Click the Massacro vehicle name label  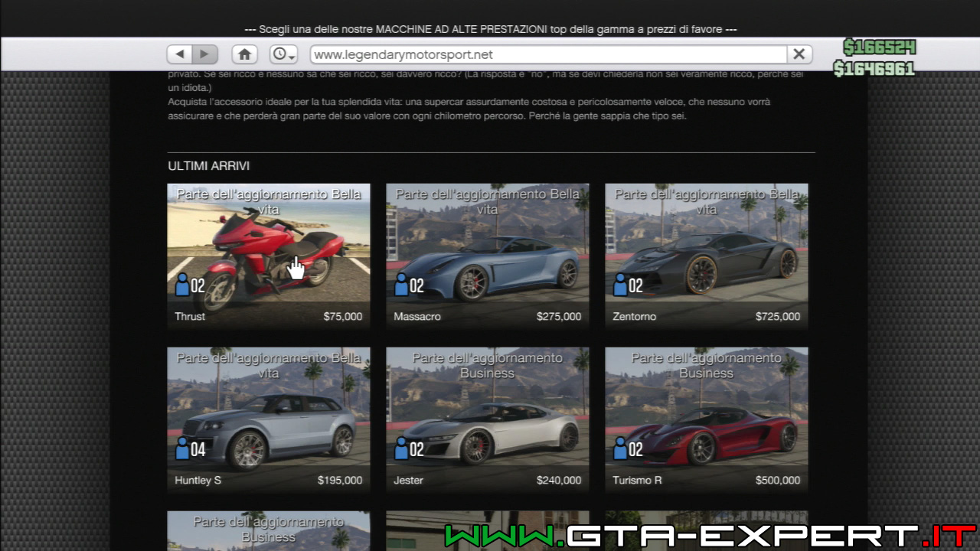(417, 316)
